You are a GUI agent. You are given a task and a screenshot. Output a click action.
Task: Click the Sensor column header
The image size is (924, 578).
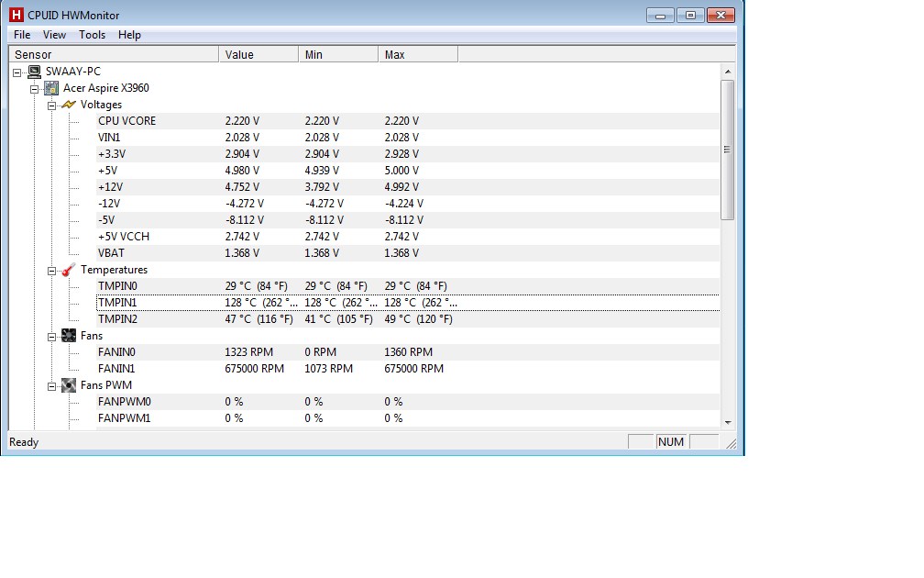click(x=115, y=54)
